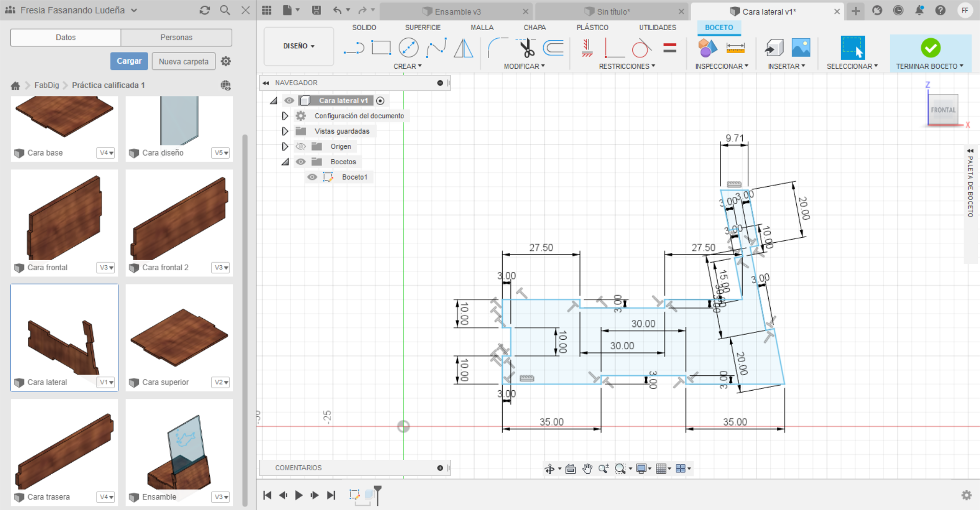Open the Orbit navigation tool
The width and height of the screenshot is (980, 510).
[550, 468]
